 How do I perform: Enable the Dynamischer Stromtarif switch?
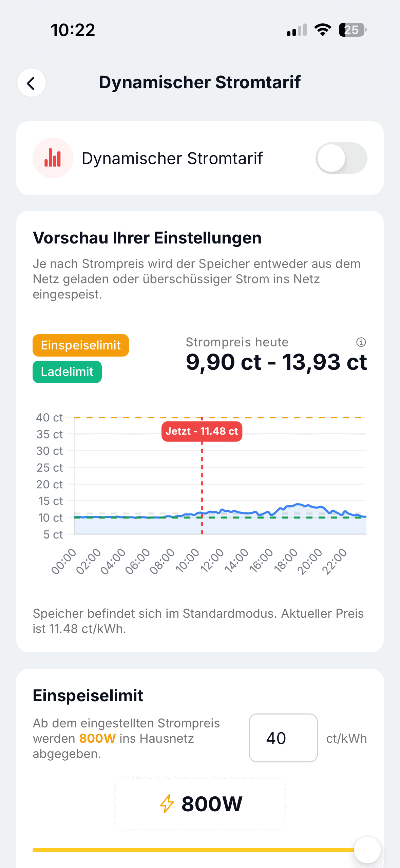(341, 158)
